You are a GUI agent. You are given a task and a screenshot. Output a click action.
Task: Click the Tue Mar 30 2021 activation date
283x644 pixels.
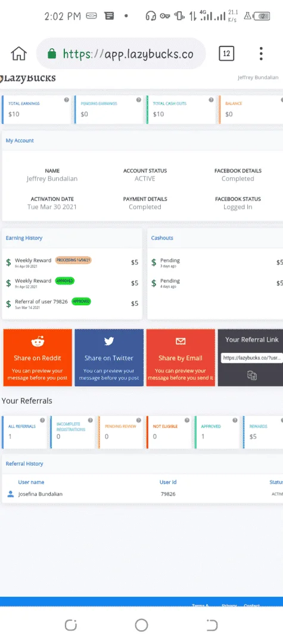coord(52,207)
